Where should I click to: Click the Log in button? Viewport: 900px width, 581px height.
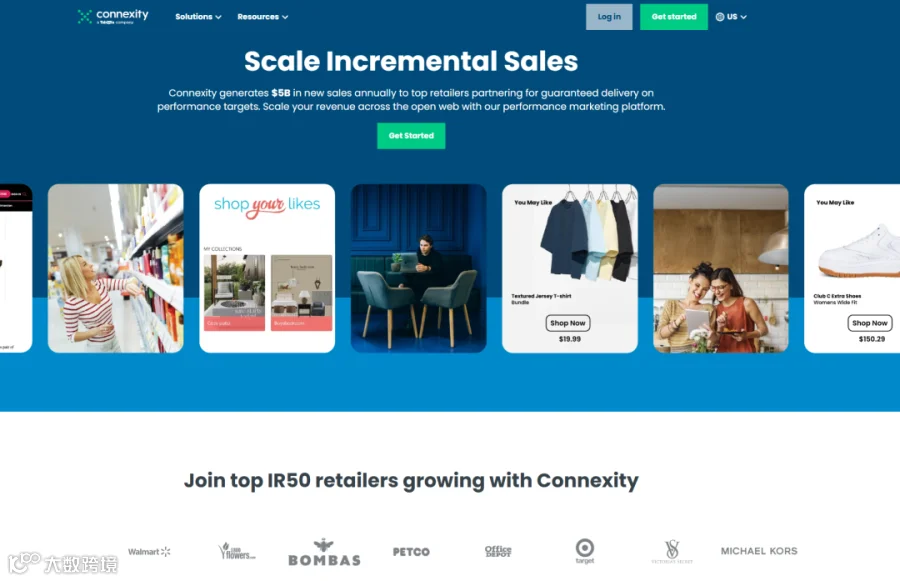pos(609,17)
